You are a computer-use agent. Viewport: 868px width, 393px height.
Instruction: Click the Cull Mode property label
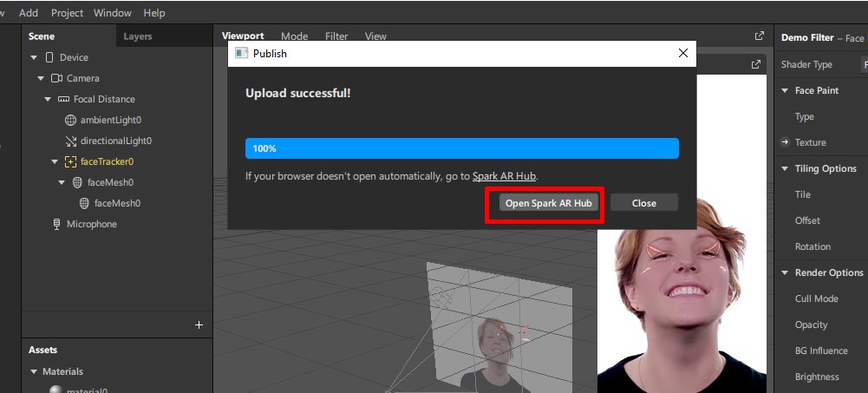(817, 298)
